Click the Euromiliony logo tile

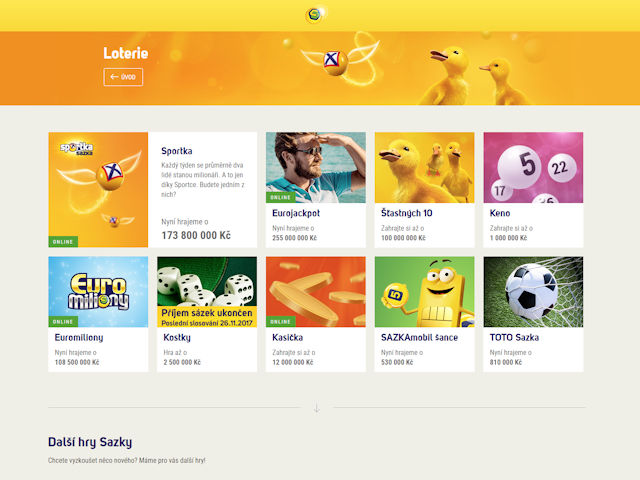click(98, 292)
